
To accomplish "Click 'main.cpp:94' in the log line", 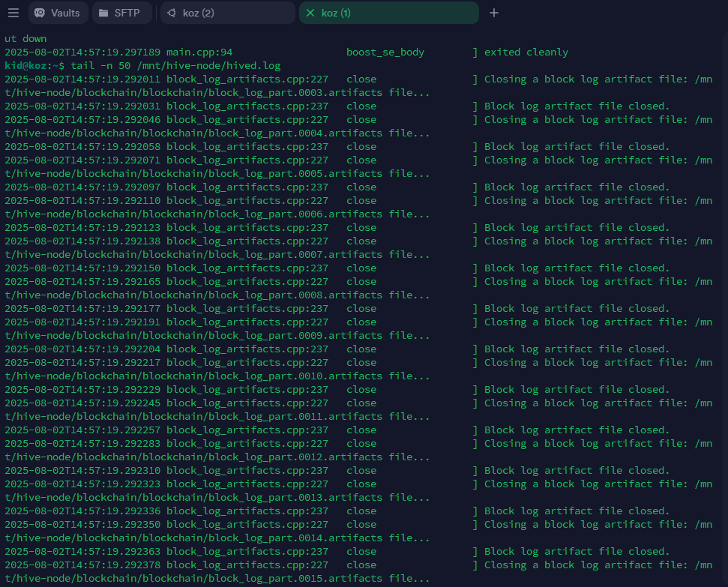I will pos(199,52).
